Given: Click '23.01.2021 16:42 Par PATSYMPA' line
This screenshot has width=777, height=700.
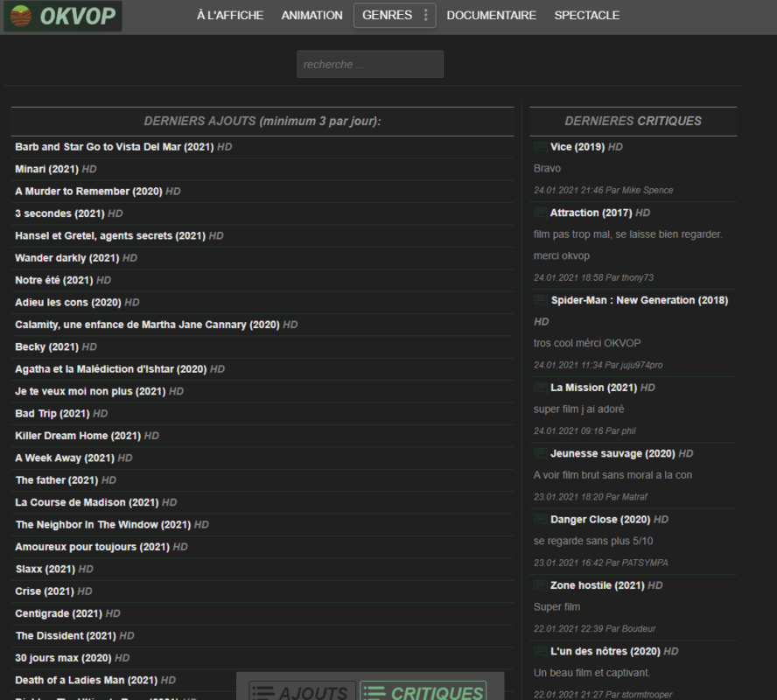Looking at the screenshot, I should click(x=600, y=563).
